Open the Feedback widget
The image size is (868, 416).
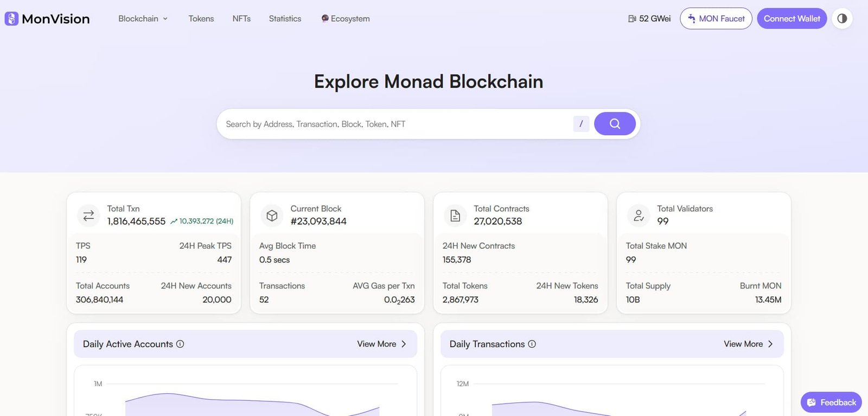(x=831, y=402)
